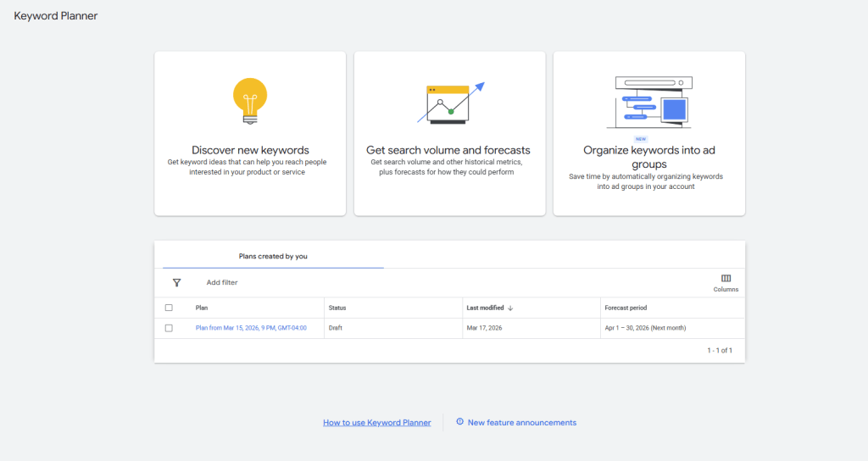Click the Apr 1 – 30, 2026 forecast cell

click(645, 328)
